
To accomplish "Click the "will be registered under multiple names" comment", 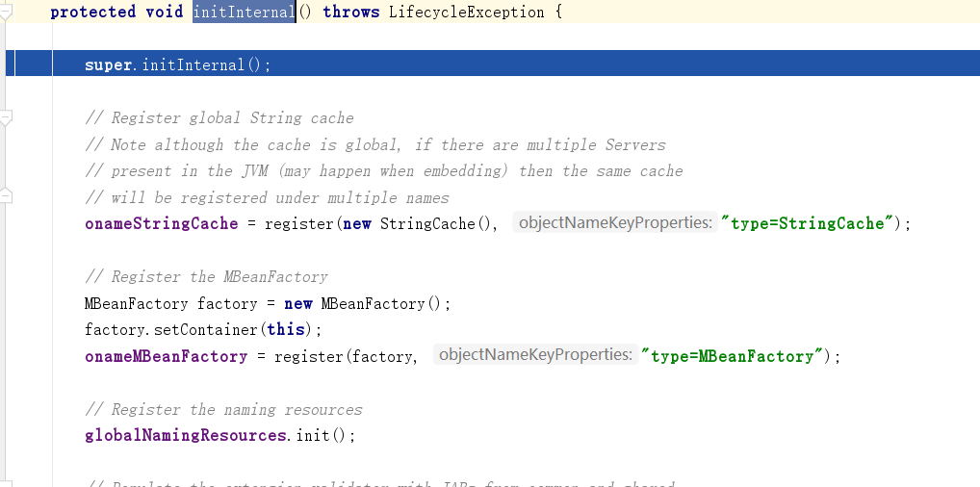I will coord(267,198).
